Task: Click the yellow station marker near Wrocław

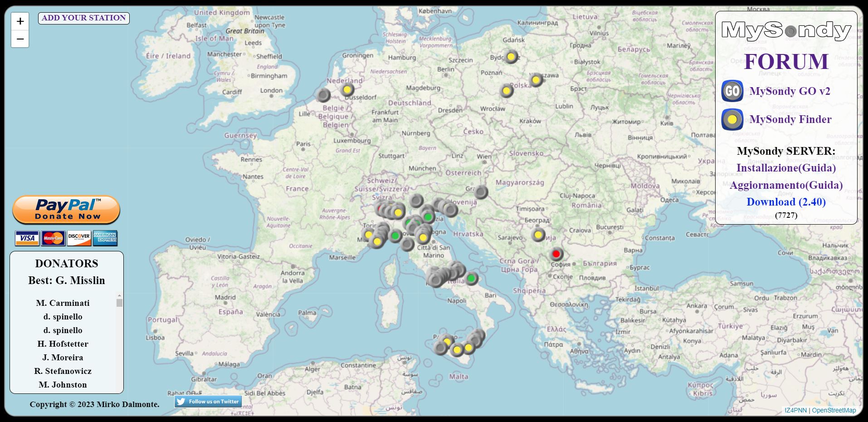Action: point(507,91)
